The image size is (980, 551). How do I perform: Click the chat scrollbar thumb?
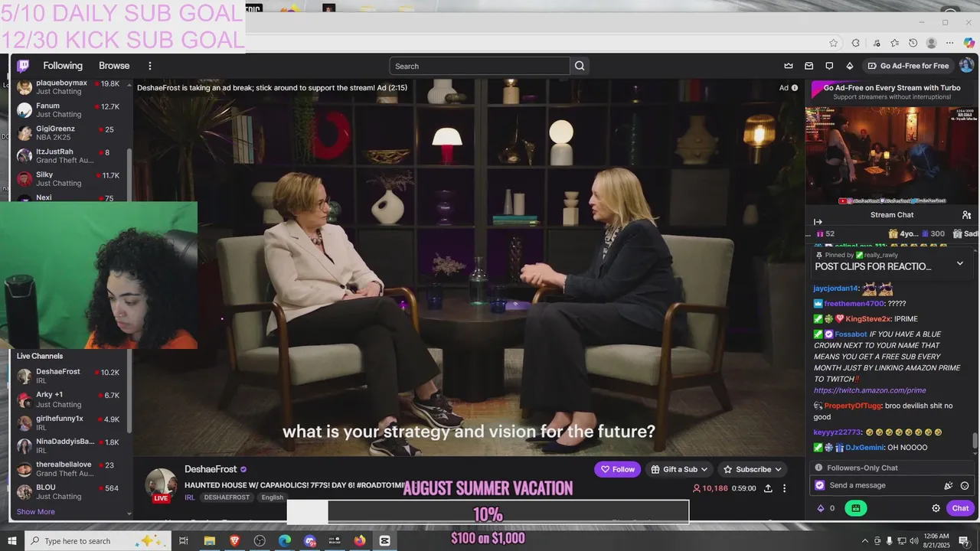(975, 442)
